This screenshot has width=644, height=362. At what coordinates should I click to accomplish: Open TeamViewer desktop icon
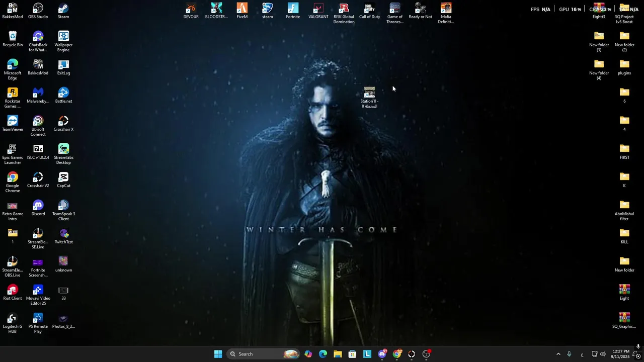pyautogui.click(x=13, y=124)
